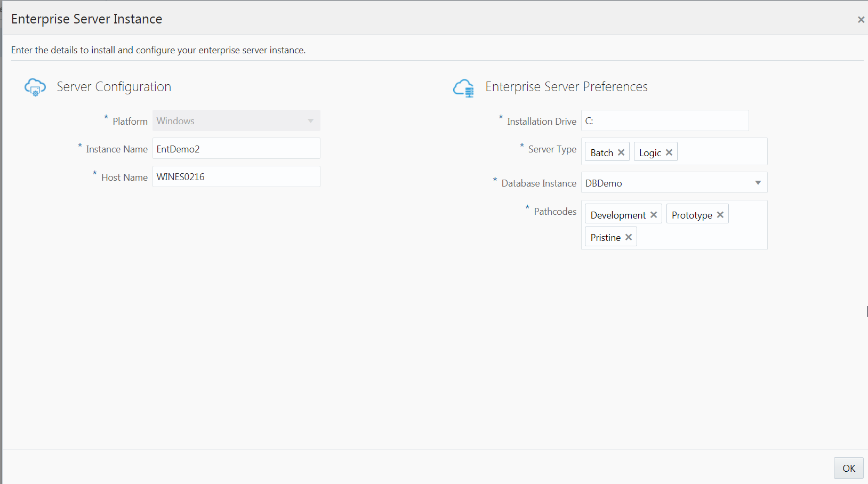Remove the Batch server type tag

point(621,152)
